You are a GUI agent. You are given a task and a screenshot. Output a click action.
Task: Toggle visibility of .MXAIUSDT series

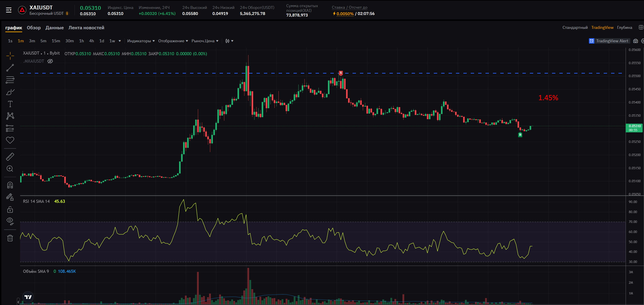50,61
